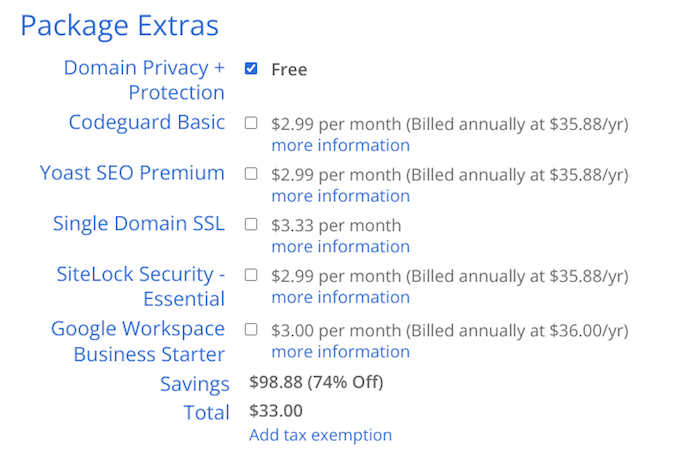This screenshot has height=454, width=700.
Task: Tick the Yoast SEO Premium checkbox
Action: pos(251,174)
